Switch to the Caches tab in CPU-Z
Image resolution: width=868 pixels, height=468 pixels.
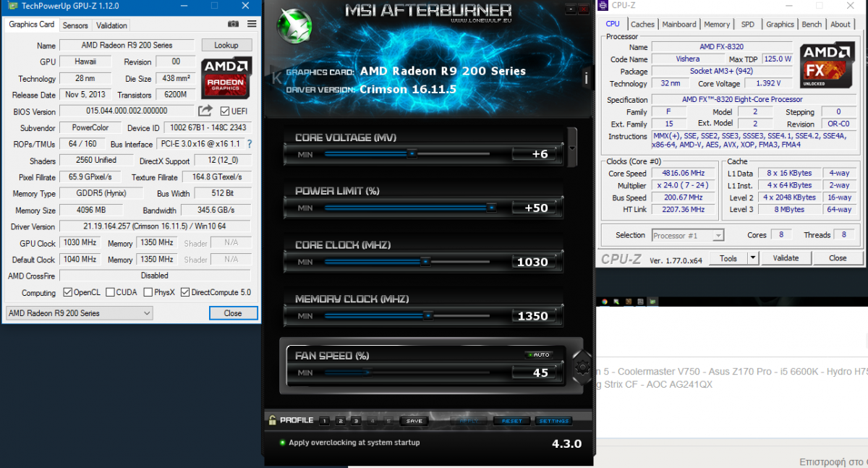click(642, 24)
